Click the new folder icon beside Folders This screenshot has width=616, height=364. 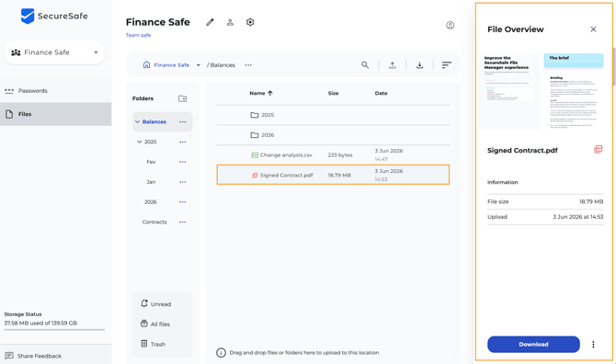click(183, 98)
